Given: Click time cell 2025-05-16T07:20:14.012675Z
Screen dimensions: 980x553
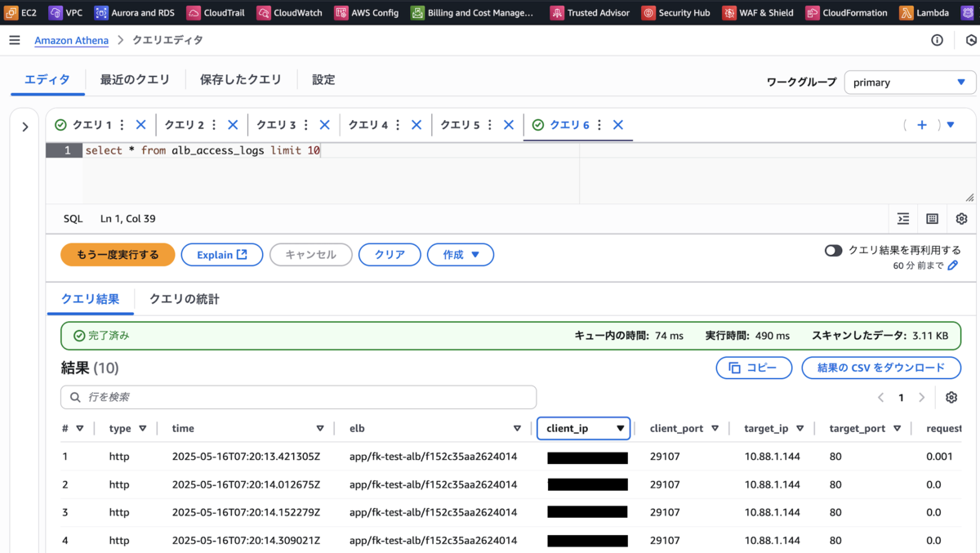Looking at the screenshot, I should (x=246, y=485).
